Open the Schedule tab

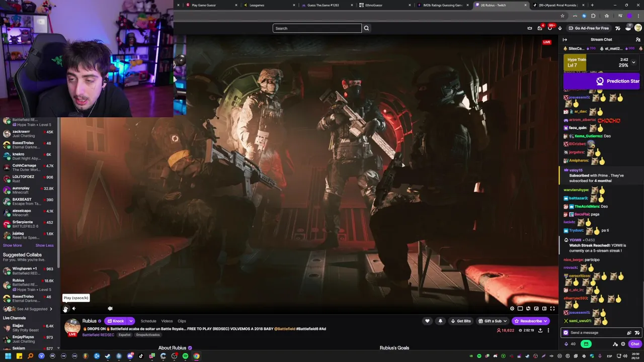coord(148,321)
